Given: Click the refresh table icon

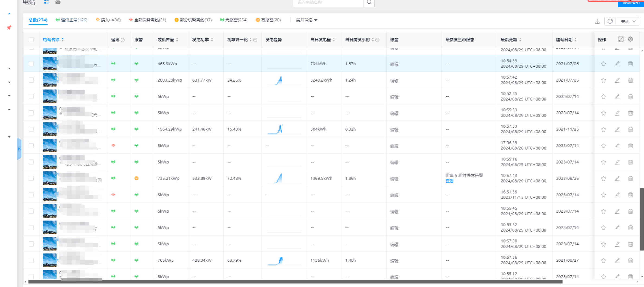Looking at the screenshot, I should tap(610, 21).
